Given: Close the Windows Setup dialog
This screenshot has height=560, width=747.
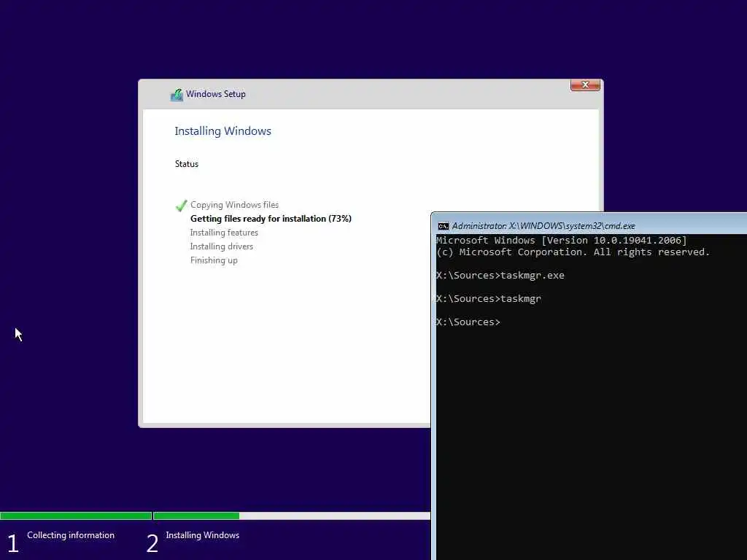Looking at the screenshot, I should point(585,85).
